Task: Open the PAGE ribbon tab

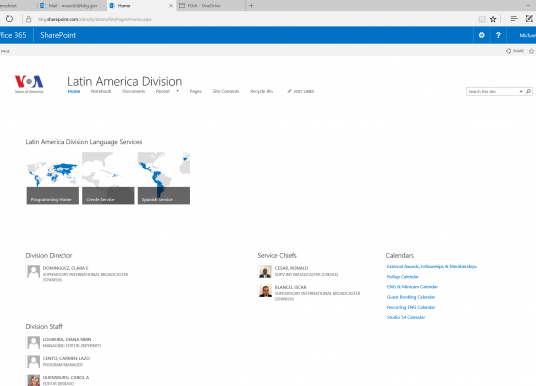Action: point(5,51)
